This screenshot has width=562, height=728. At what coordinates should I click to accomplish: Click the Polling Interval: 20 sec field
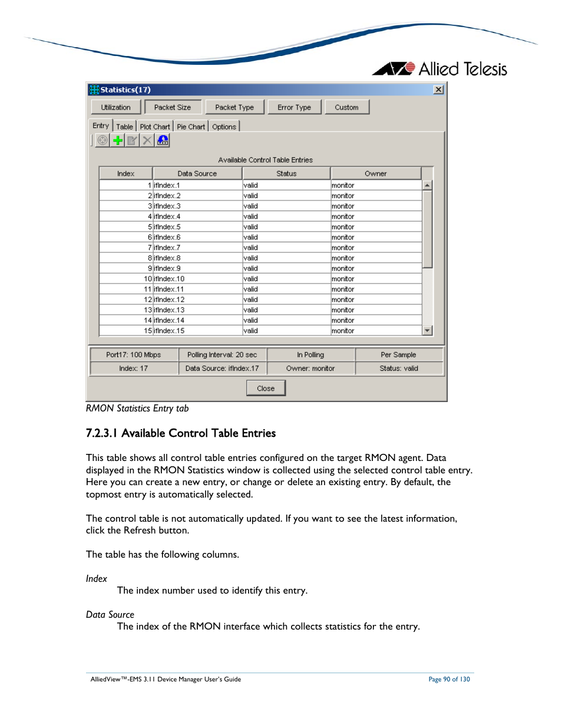point(222,355)
